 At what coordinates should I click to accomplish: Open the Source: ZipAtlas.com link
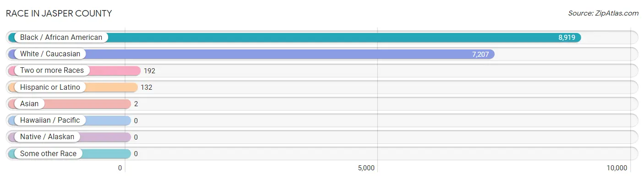(x=603, y=13)
